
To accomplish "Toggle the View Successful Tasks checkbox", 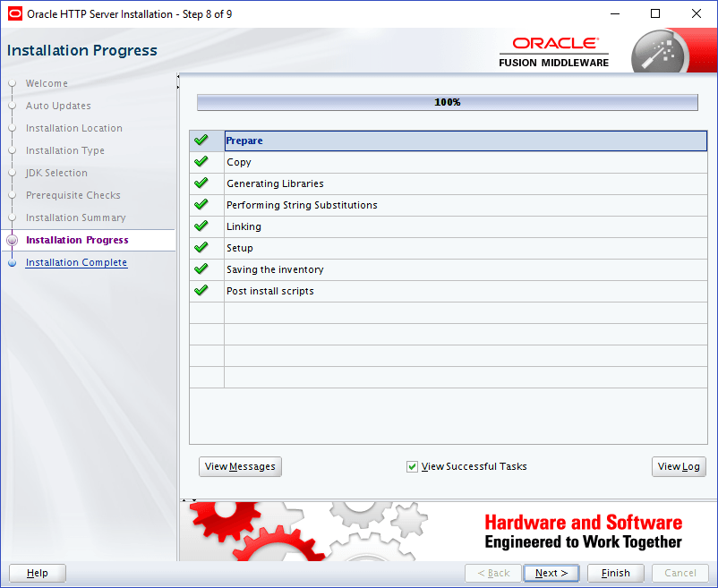I will [x=413, y=466].
